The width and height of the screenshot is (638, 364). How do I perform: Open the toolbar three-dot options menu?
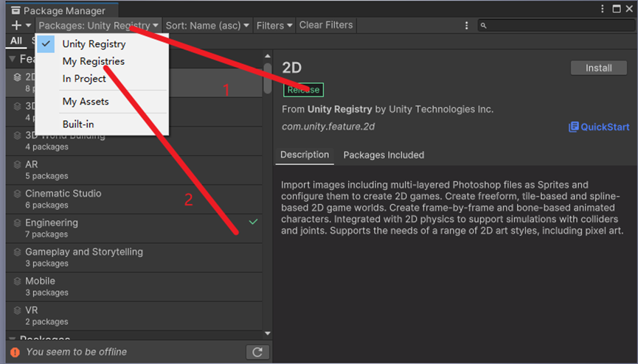[x=466, y=26]
